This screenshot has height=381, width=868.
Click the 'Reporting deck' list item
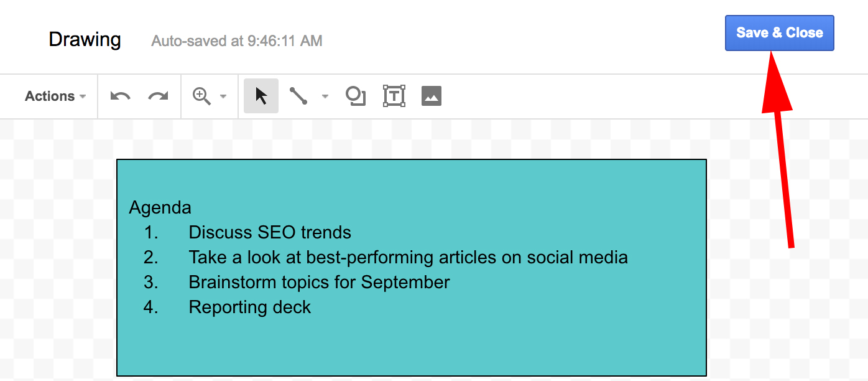tap(250, 307)
